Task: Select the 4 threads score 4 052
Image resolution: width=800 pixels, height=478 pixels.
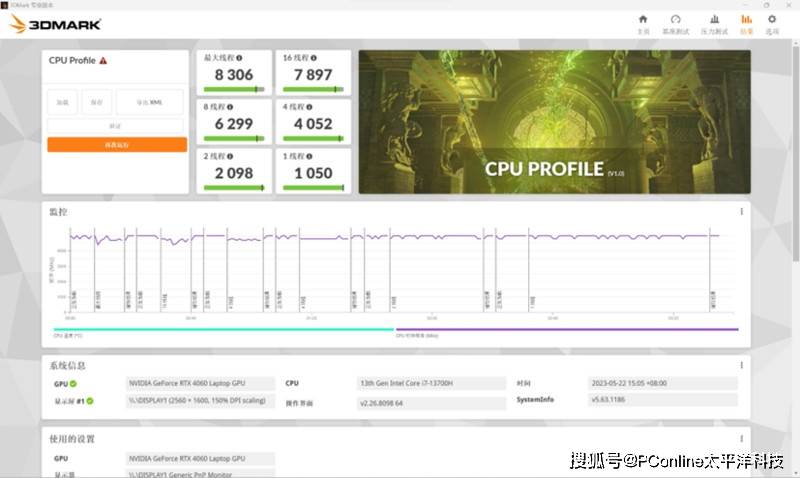Action: pos(313,124)
